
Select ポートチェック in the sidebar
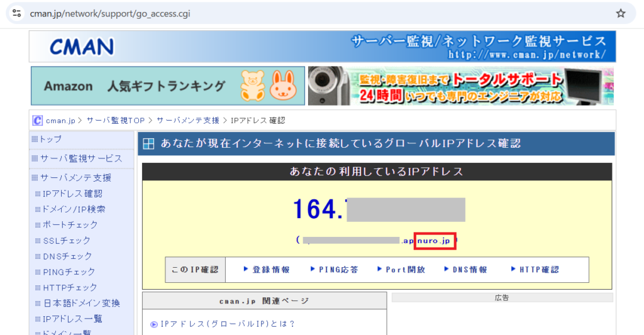click(x=70, y=225)
